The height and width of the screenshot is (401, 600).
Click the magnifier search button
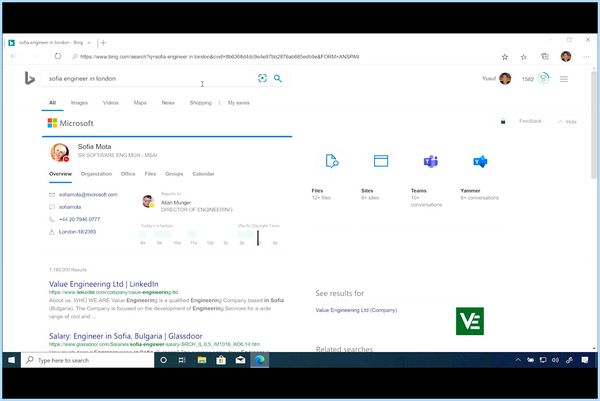point(278,78)
